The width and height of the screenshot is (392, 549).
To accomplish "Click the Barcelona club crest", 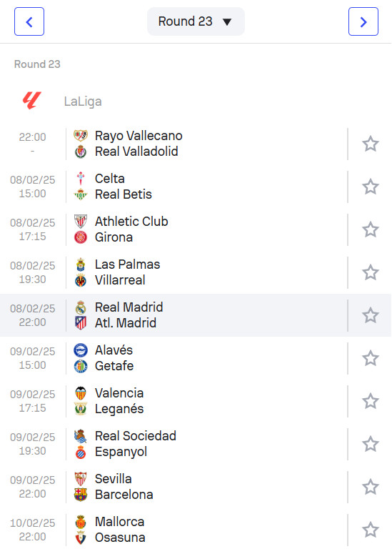I will [81, 495].
